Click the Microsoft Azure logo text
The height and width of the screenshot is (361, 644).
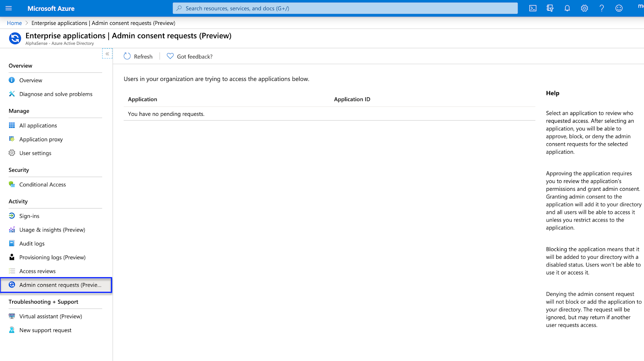pyautogui.click(x=51, y=8)
